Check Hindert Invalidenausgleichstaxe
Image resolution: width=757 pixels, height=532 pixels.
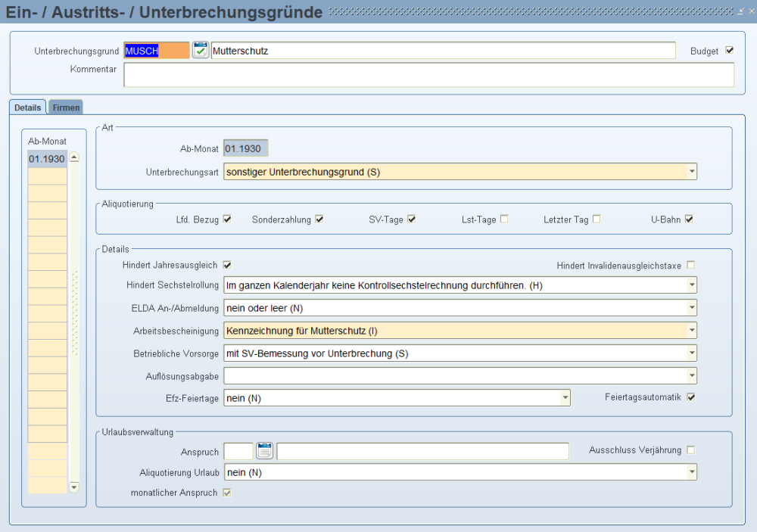coord(691,265)
